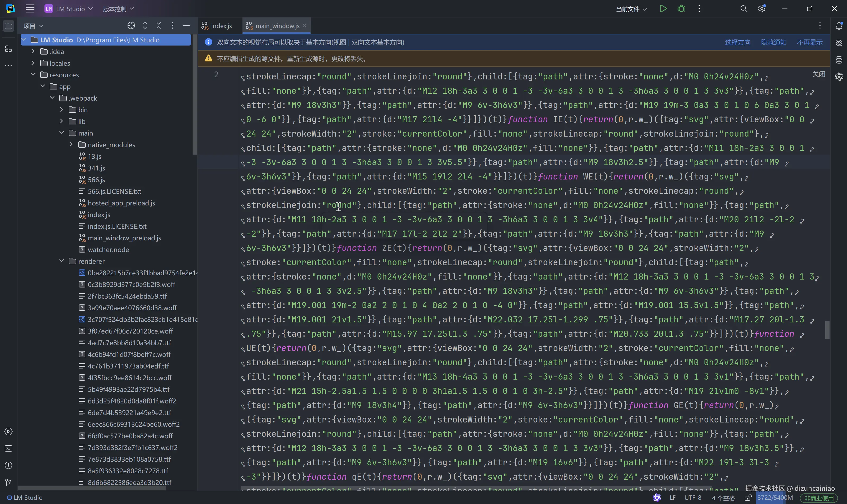Open the Notifications bell panel
Image resolution: width=847 pixels, height=504 pixels.
click(839, 26)
